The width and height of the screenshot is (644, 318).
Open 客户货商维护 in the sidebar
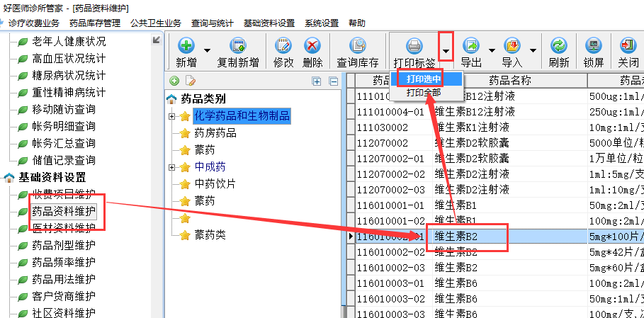(64, 296)
